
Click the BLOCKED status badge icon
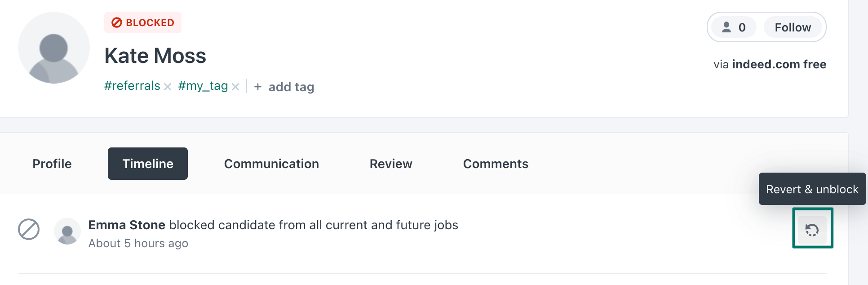(117, 22)
